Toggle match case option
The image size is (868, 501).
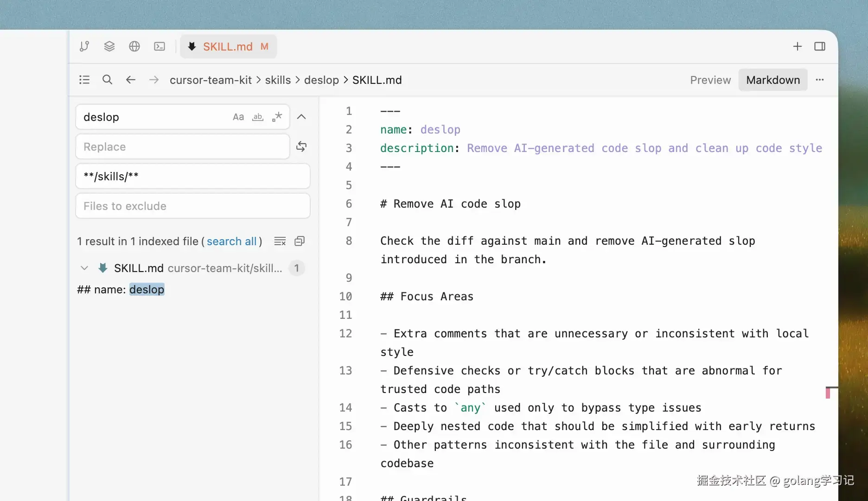pos(238,117)
